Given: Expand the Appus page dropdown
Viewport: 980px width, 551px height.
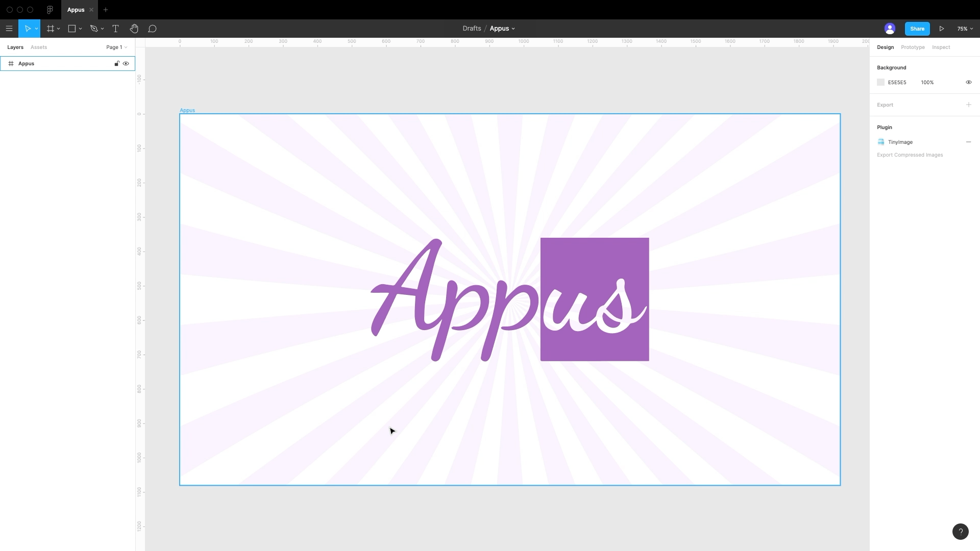Looking at the screenshot, I should tap(513, 28).
